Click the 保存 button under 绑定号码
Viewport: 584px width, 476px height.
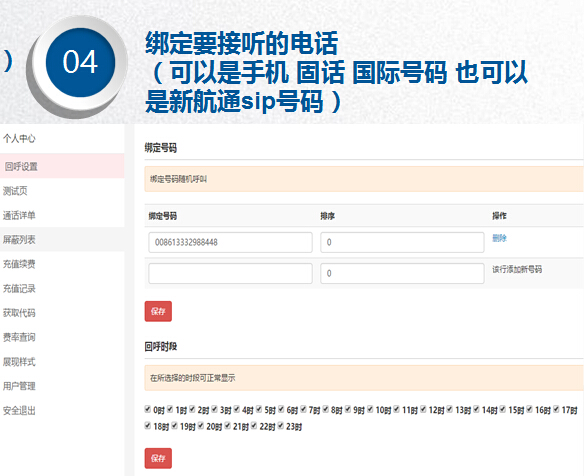coord(158,311)
